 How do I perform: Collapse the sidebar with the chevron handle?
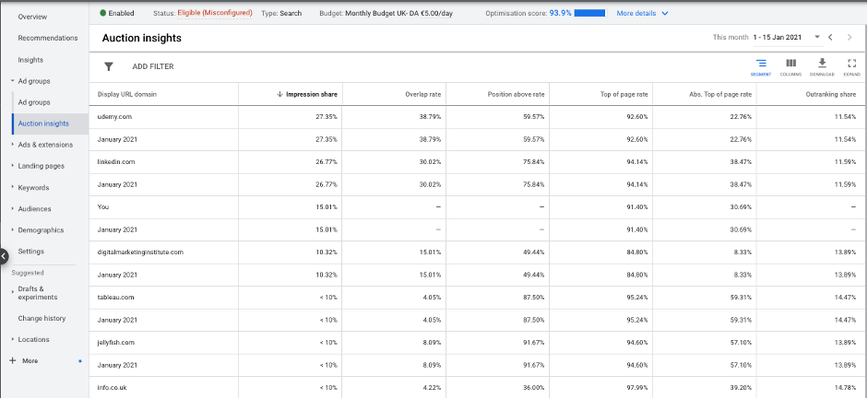pyautogui.click(x=4, y=256)
